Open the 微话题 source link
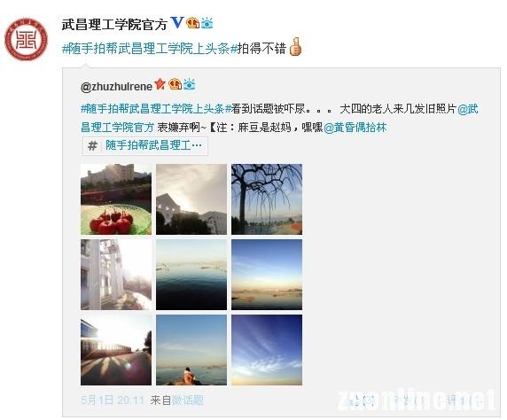Viewport: 507px width, 420px height. tap(188, 401)
